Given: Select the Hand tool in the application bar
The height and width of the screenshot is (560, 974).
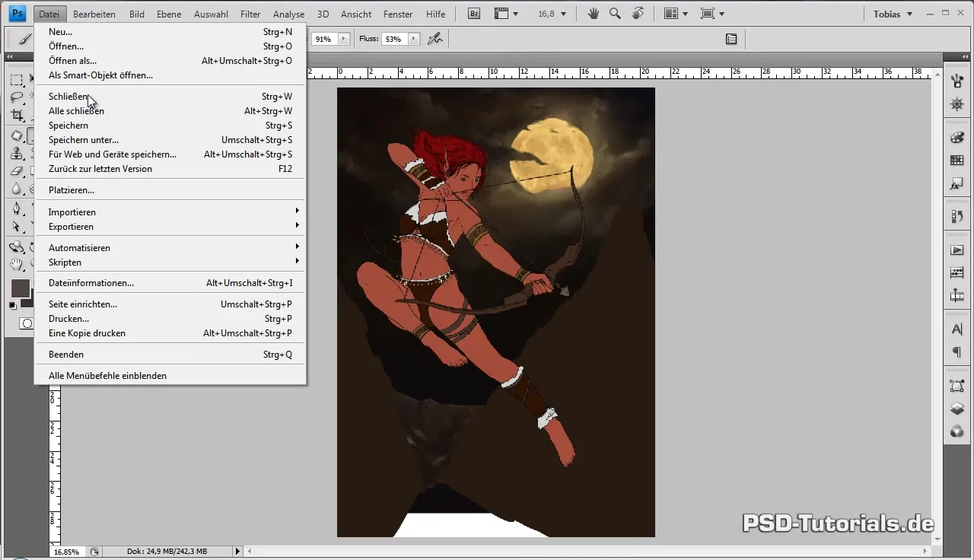Looking at the screenshot, I should point(593,14).
